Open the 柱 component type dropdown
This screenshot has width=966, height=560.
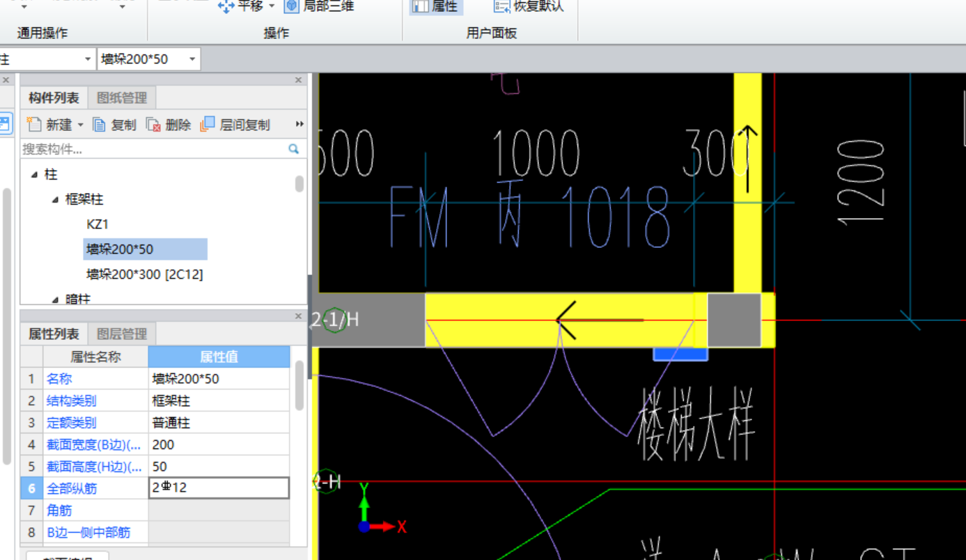[88, 59]
